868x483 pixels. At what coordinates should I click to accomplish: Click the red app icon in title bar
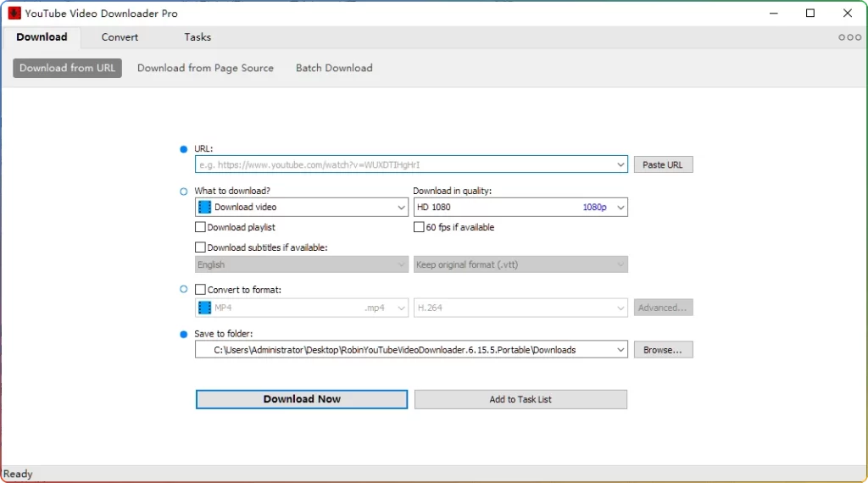(14, 14)
